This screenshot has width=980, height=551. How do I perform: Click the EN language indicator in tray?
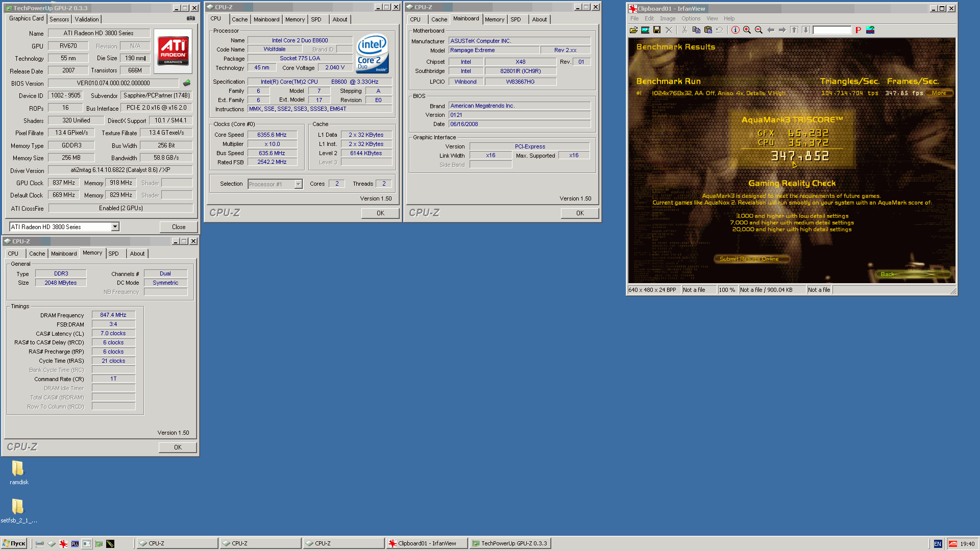938,544
